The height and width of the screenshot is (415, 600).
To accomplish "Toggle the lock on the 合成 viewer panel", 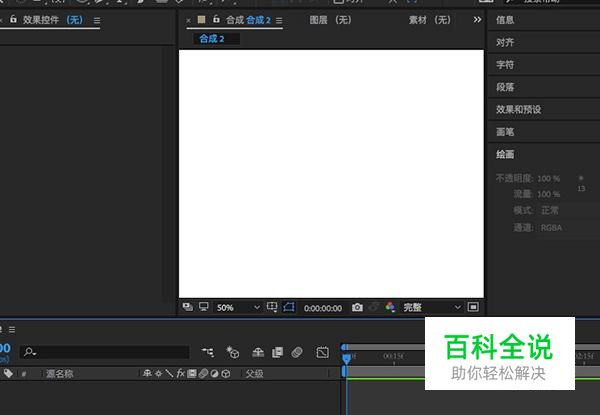I will (x=216, y=19).
